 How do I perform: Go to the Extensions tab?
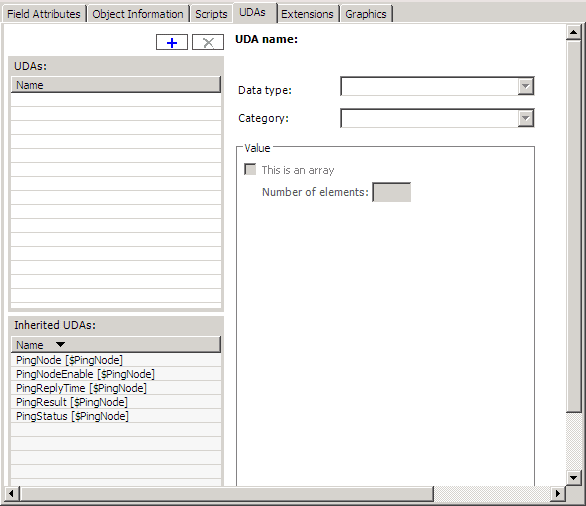307,14
